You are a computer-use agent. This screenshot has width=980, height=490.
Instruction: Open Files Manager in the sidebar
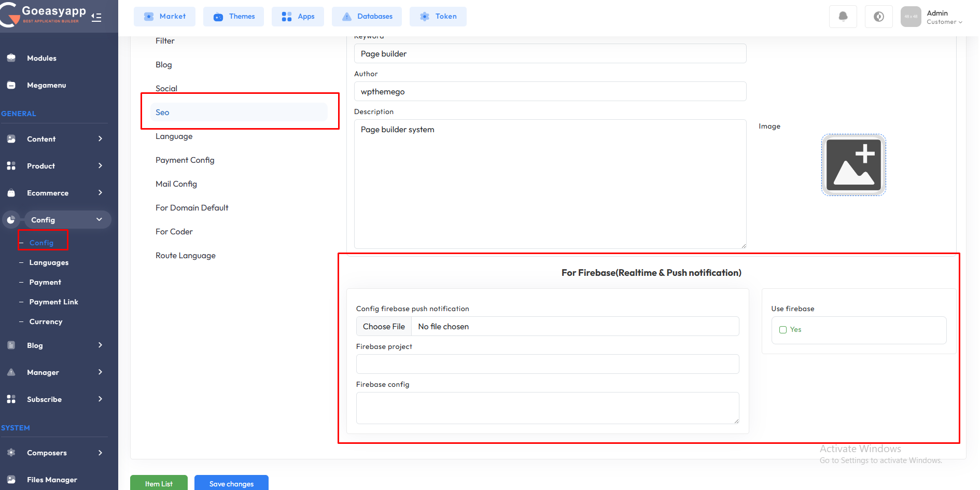(52, 480)
